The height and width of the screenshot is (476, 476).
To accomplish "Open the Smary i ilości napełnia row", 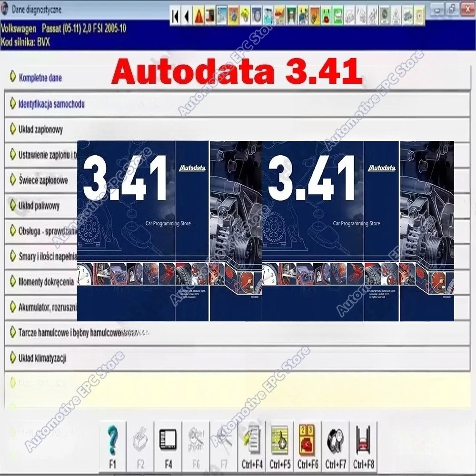I will pyautogui.click(x=41, y=256).
